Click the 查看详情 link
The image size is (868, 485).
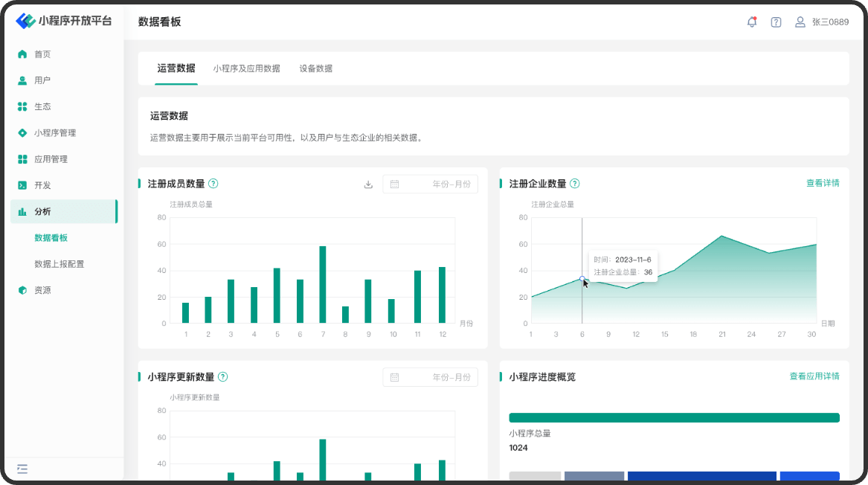823,183
